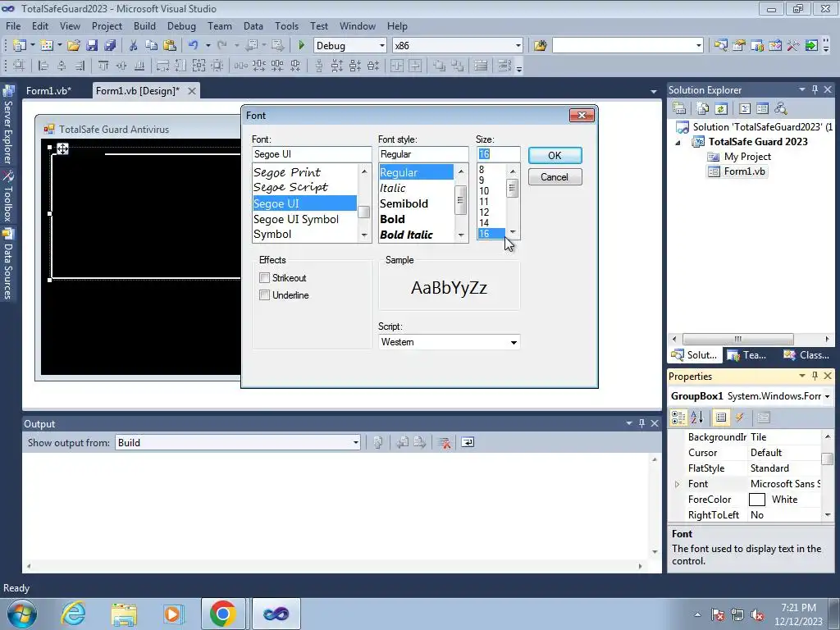Click Properties icon in Solution Explorer toolbar

(x=679, y=108)
